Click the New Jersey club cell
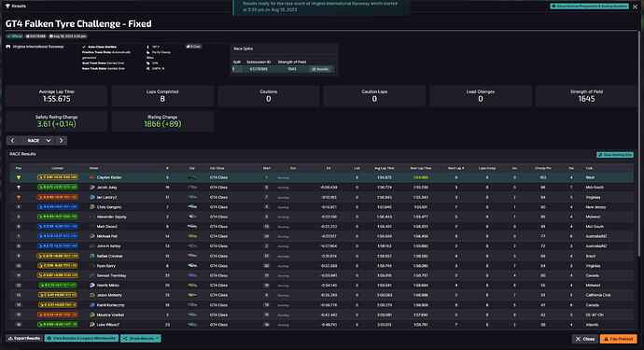The width and height of the screenshot is (644, 350). coord(595,207)
